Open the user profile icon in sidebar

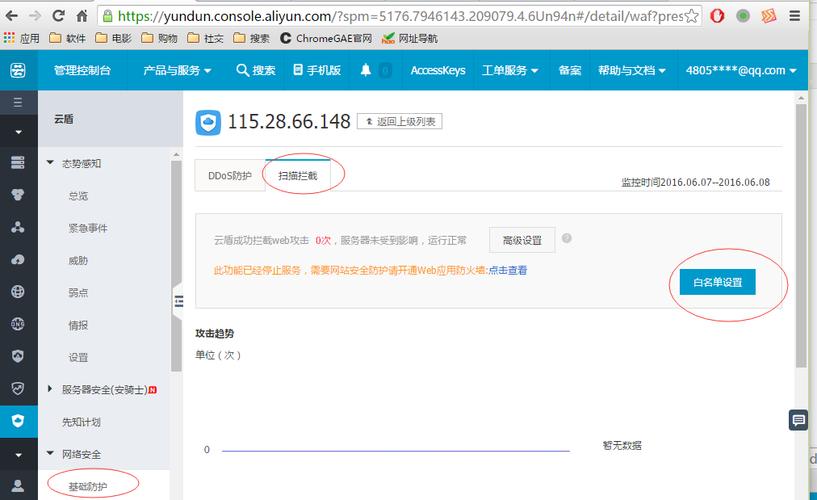(18, 485)
